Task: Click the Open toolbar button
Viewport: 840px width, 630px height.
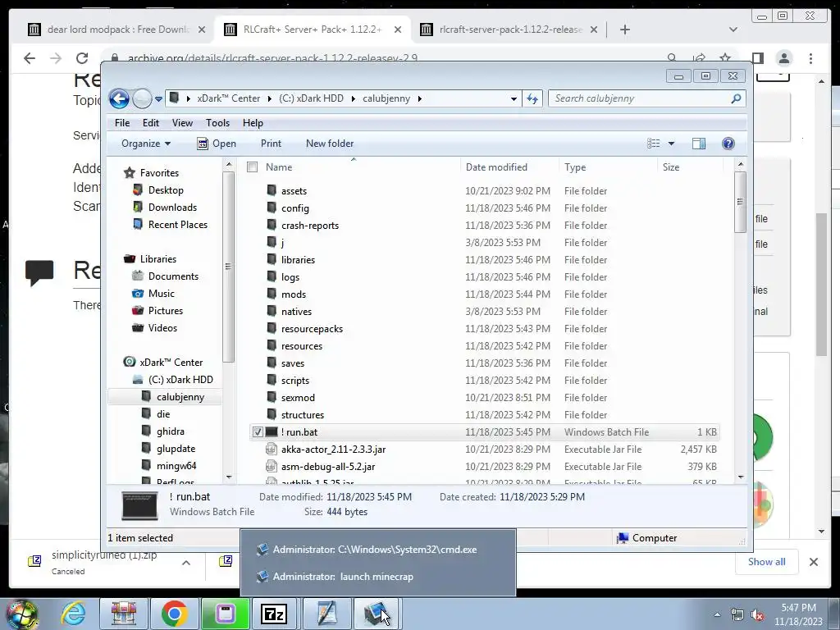Action: pos(217,144)
